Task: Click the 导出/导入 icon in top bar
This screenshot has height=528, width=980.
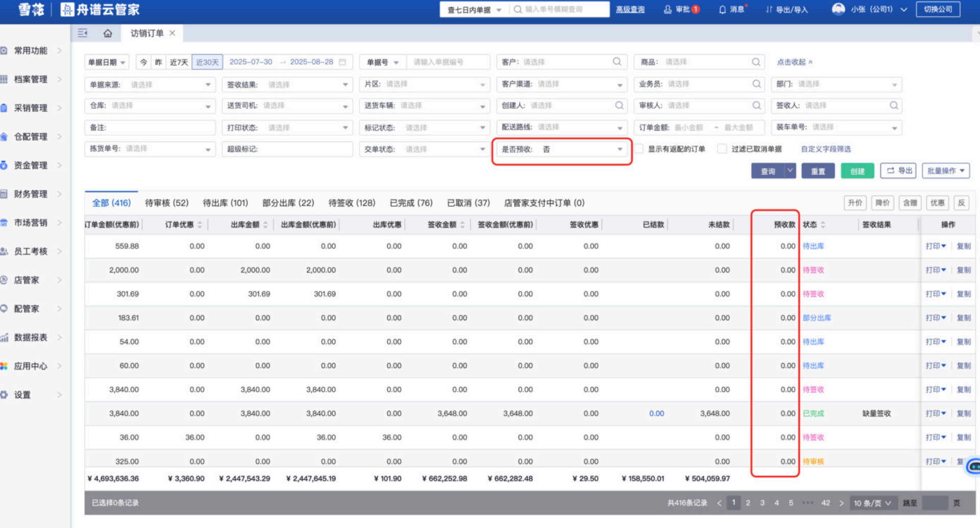Action: pyautogui.click(x=769, y=10)
